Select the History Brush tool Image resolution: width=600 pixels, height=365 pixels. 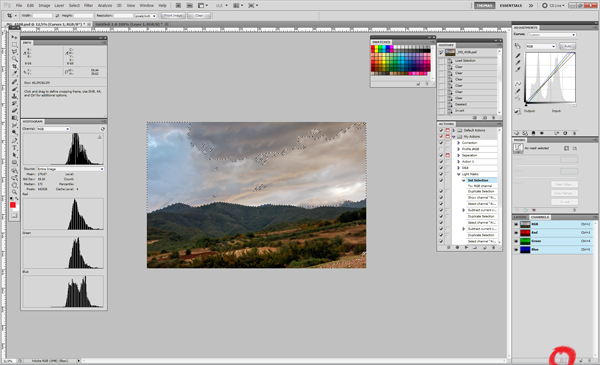click(14, 103)
